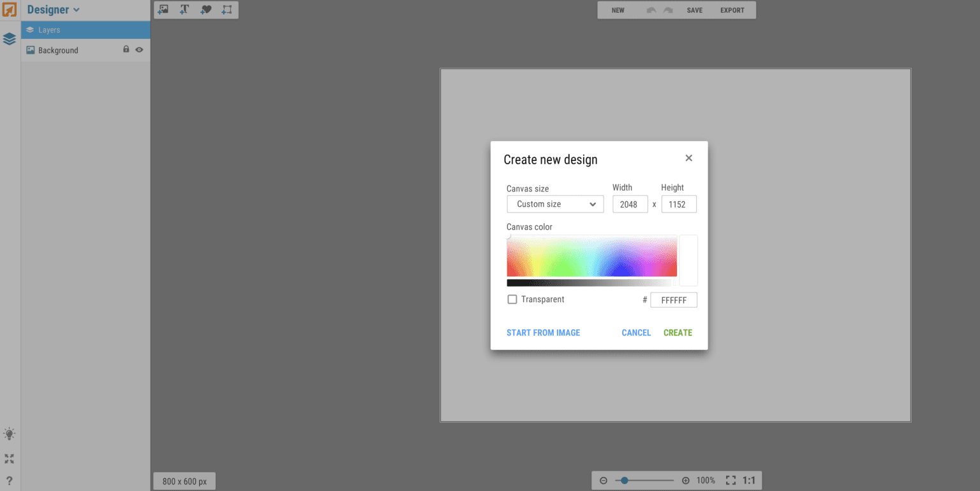Viewport: 980px width, 491px height.
Task: Select the Add Image tool
Action: tap(163, 10)
